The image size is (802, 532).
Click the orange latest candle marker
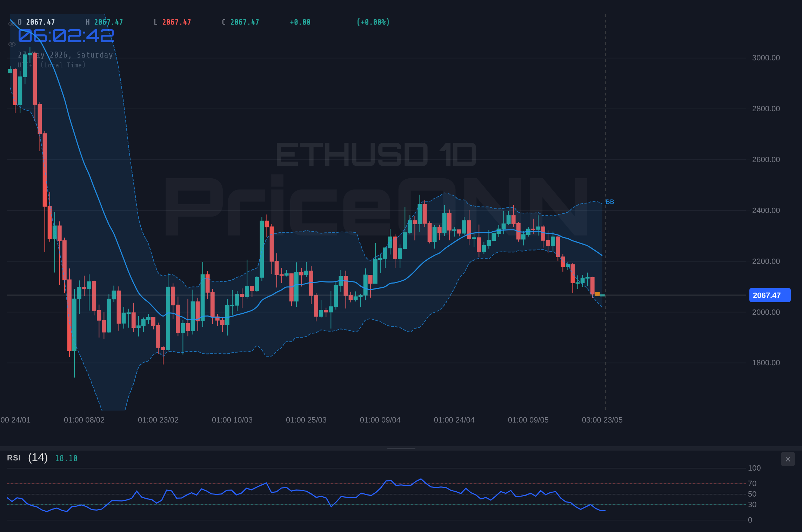[x=597, y=294]
